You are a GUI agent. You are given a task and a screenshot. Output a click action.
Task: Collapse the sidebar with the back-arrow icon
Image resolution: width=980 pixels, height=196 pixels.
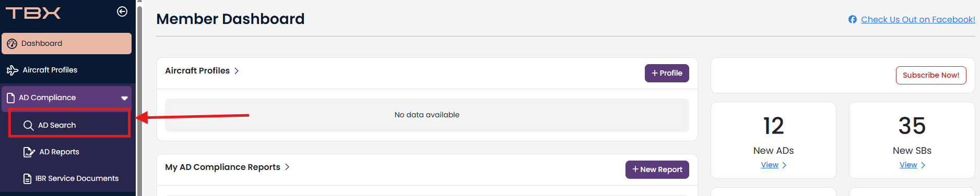(x=122, y=11)
